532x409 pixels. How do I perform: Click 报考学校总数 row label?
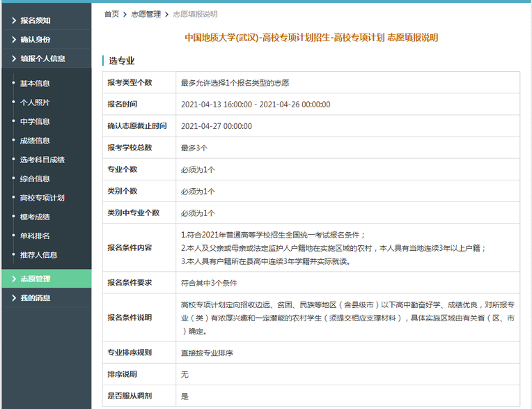[130, 148]
